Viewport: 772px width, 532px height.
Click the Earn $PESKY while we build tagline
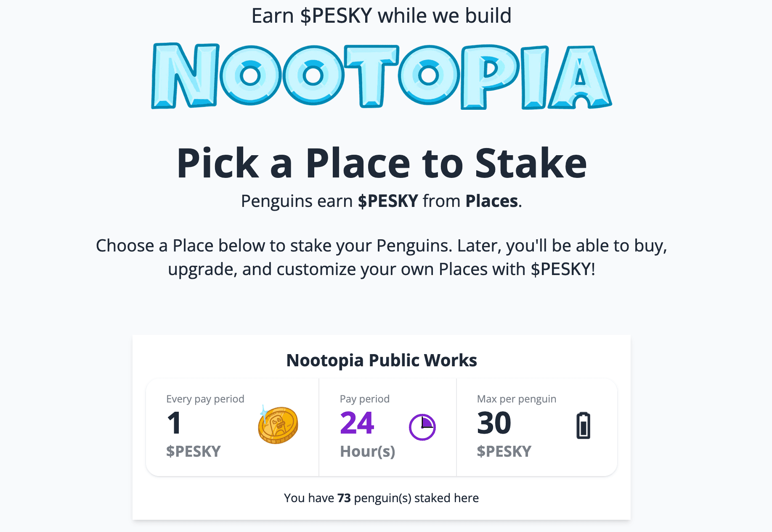(382, 16)
